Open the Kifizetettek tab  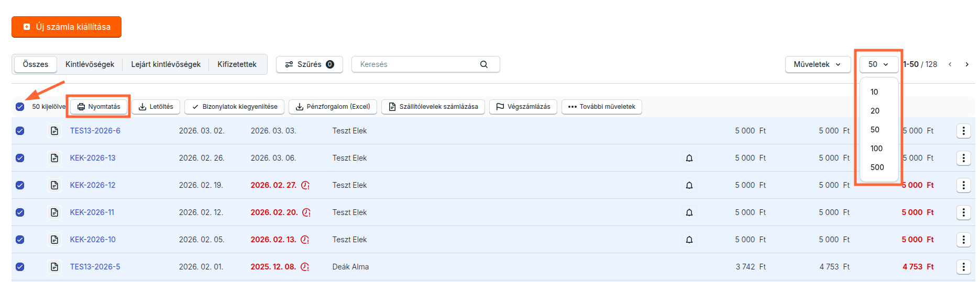(237, 64)
